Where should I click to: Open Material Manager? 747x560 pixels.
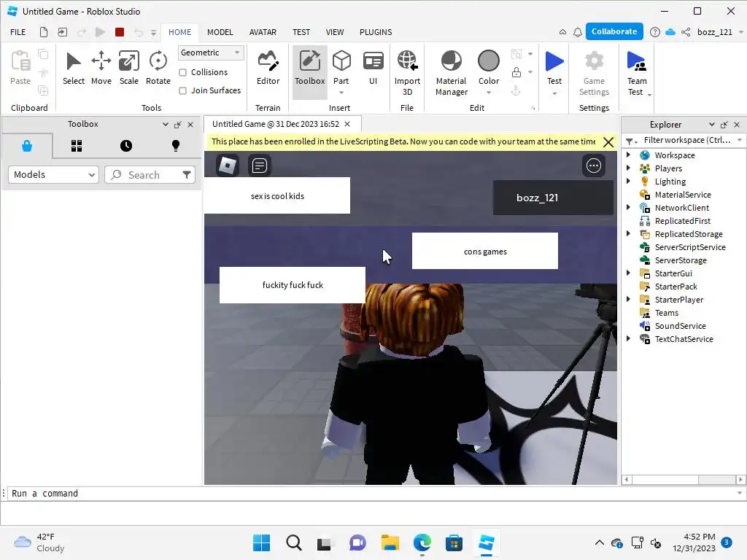(451, 73)
